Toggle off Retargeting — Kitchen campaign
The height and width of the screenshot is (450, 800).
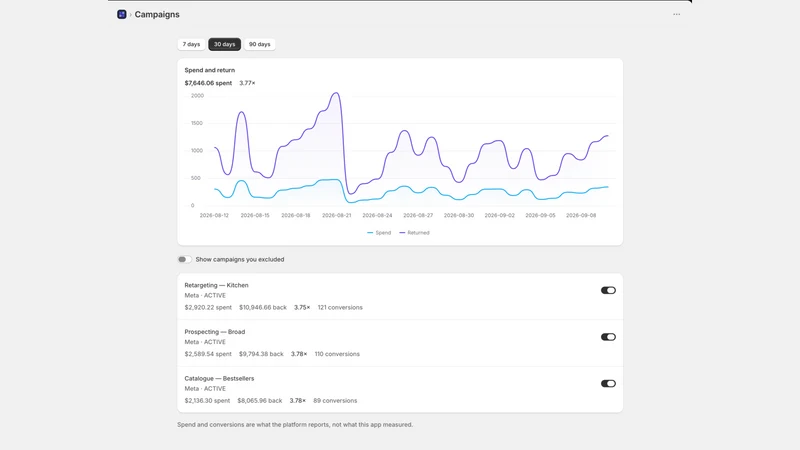coord(608,290)
